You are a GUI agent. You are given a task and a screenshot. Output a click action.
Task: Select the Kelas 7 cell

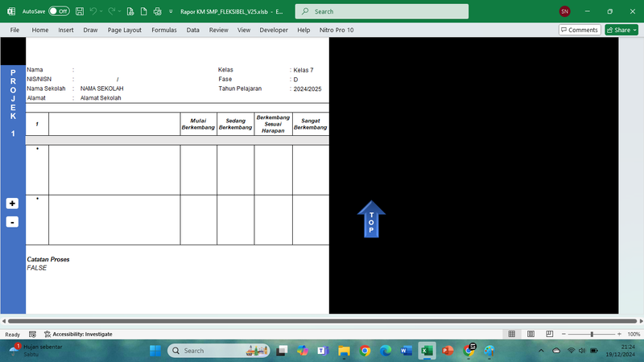tap(303, 70)
